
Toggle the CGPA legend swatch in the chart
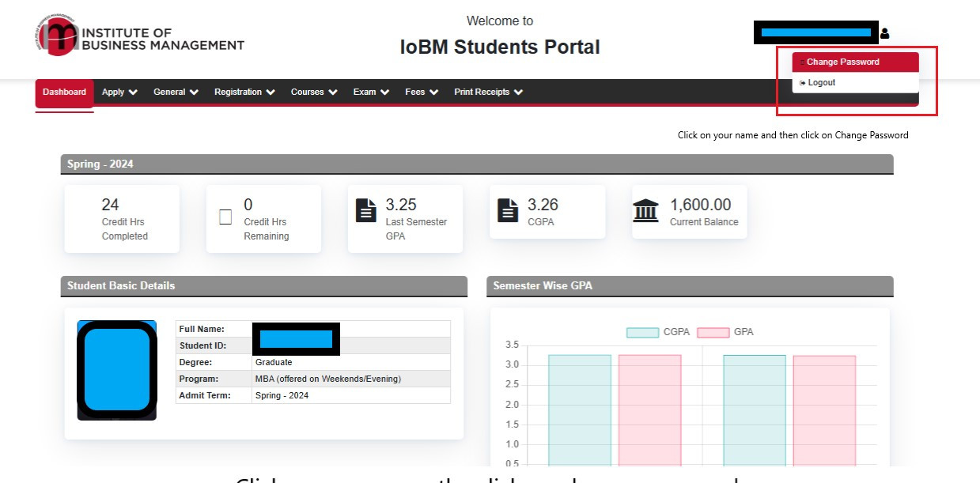[x=642, y=333]
